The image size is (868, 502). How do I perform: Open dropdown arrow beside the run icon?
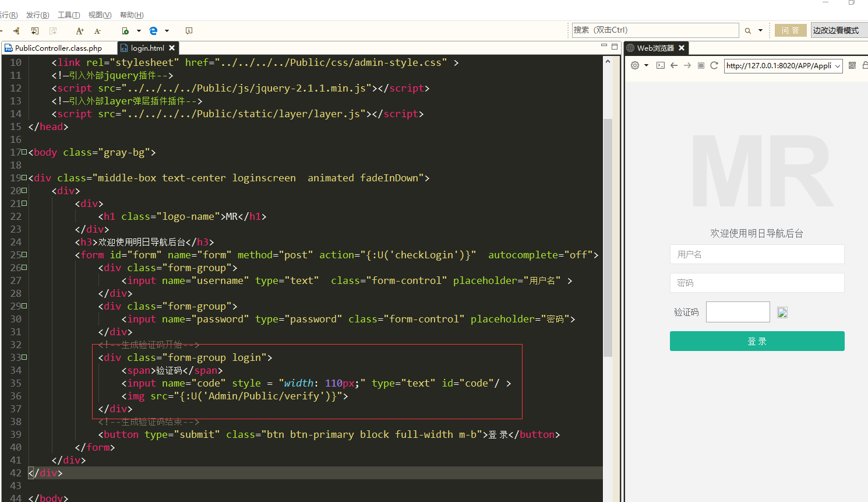(139, 31)
